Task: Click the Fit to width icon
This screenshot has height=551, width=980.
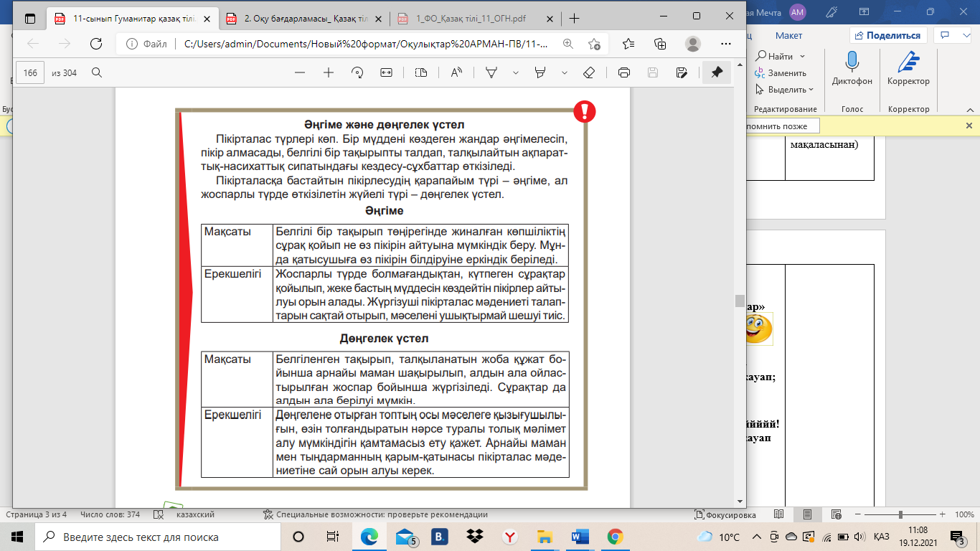Action: click(387, 72)
